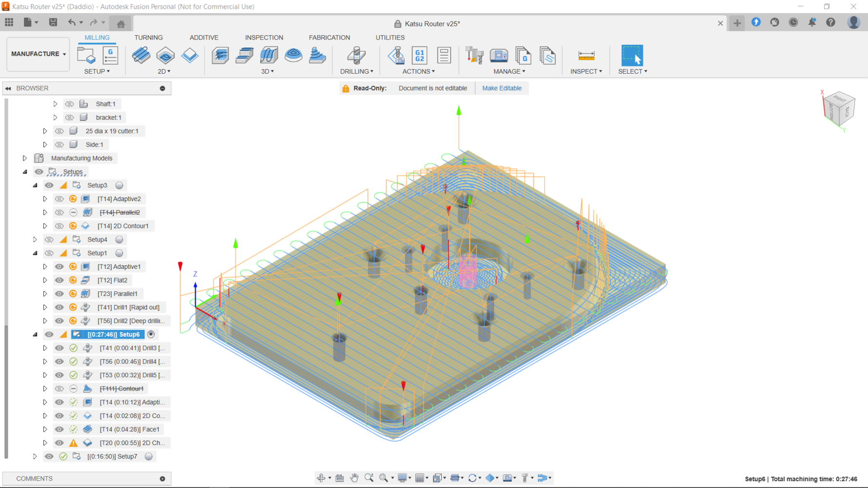
Task: Hide the [T12] Flat2 toolpath
Action: 59,280
